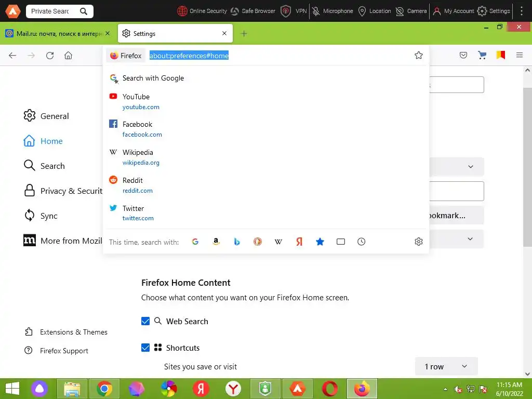The height and width of the screenshot is (399, 532).
Task: Toggle Location blocking
Action: (x=375, y=11)
